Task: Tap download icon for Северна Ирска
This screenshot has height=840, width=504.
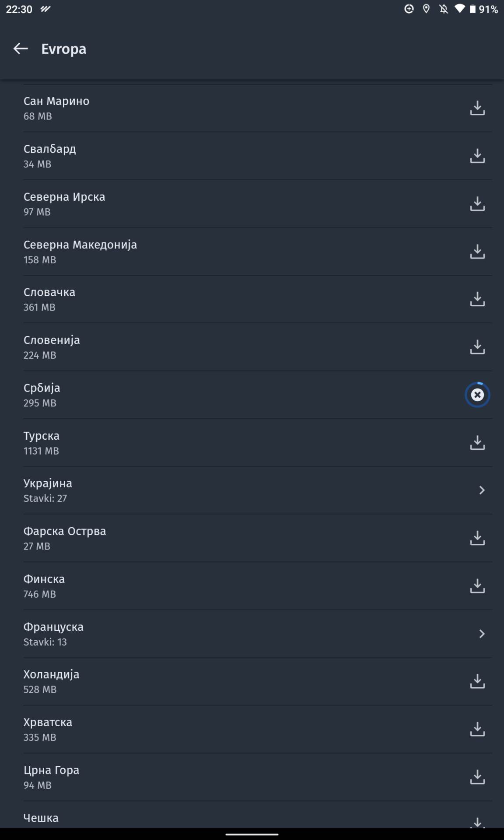Action: click(477, 204)
